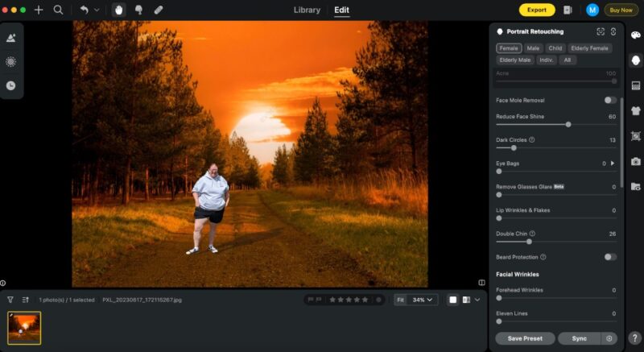Open the clothing shirt tool icon

(635, 111)
